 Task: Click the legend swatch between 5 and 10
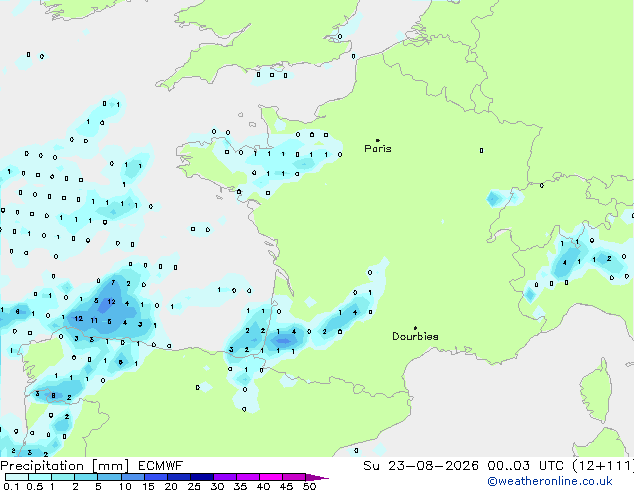tap(110, 477)
